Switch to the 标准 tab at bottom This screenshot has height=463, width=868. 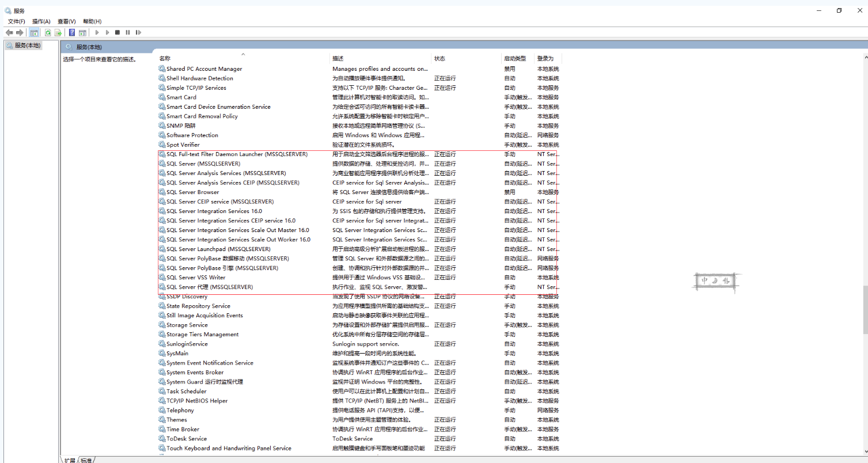click(x=86, y=460)
